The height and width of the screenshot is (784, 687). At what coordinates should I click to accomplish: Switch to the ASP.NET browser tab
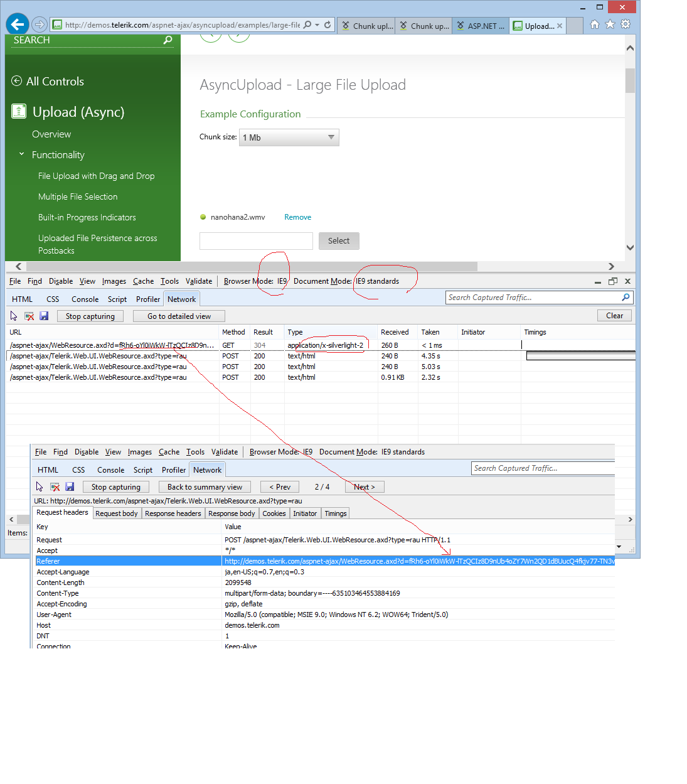(481, 26)
